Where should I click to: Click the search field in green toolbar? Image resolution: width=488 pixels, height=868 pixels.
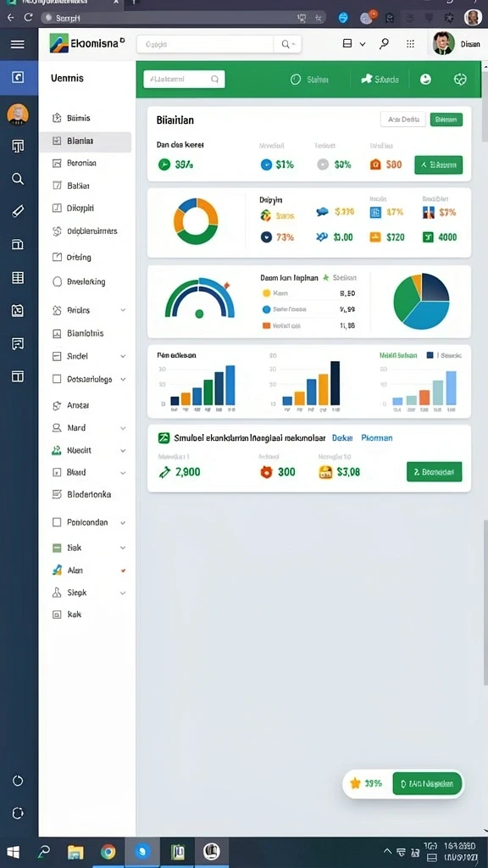pyautogui.click(x=184, y=79)
